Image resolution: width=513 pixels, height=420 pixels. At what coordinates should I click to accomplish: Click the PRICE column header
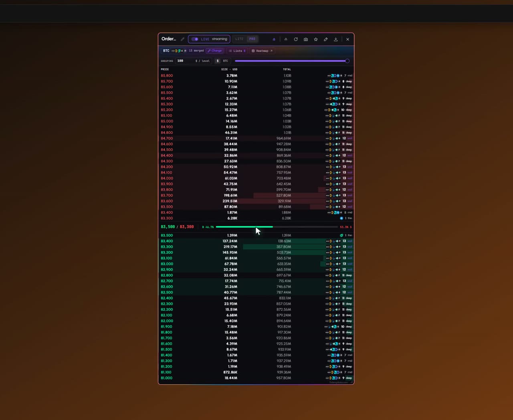pyautogui.click(x=165, y=69)
